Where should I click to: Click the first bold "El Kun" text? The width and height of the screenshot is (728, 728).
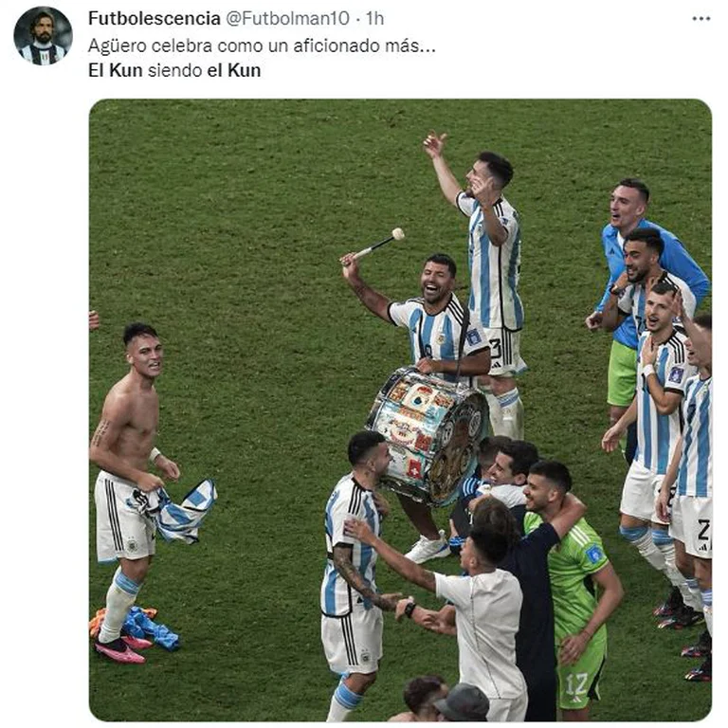[115, 70]
